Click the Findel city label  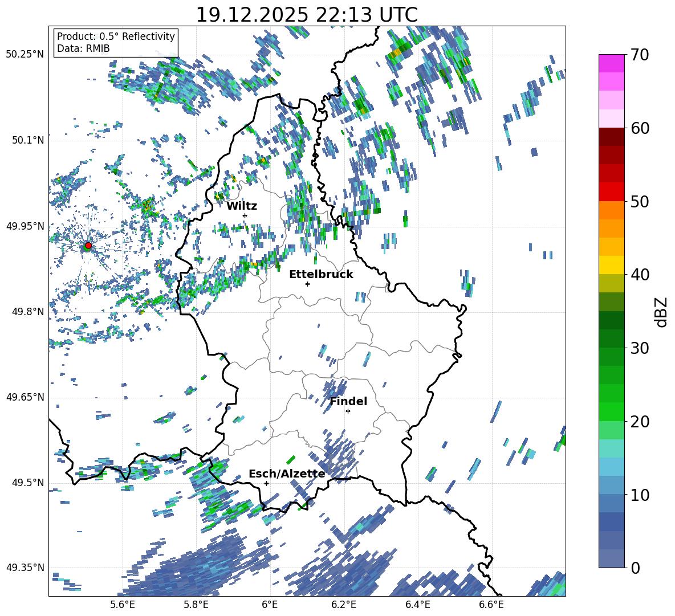point(348,401)
